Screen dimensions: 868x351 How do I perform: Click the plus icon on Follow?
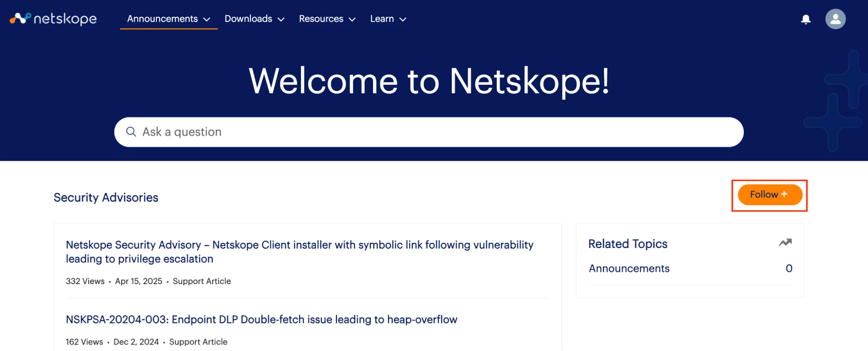[x=784, y=194]
